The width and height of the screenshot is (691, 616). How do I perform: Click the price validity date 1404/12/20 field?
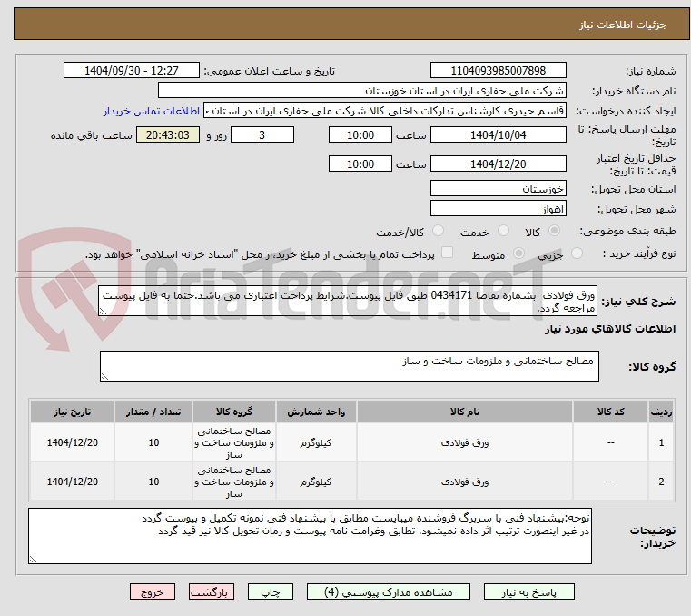[x=498, y=164]
